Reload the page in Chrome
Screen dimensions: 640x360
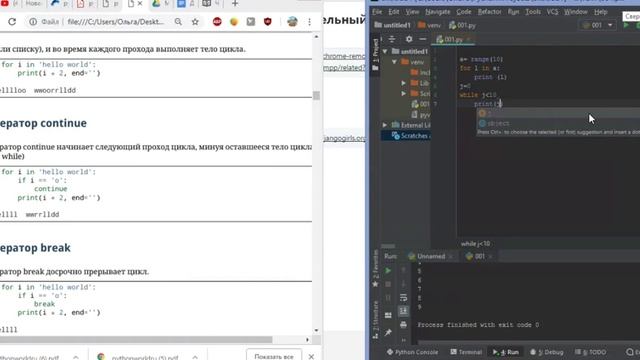[x=12, y=22]
